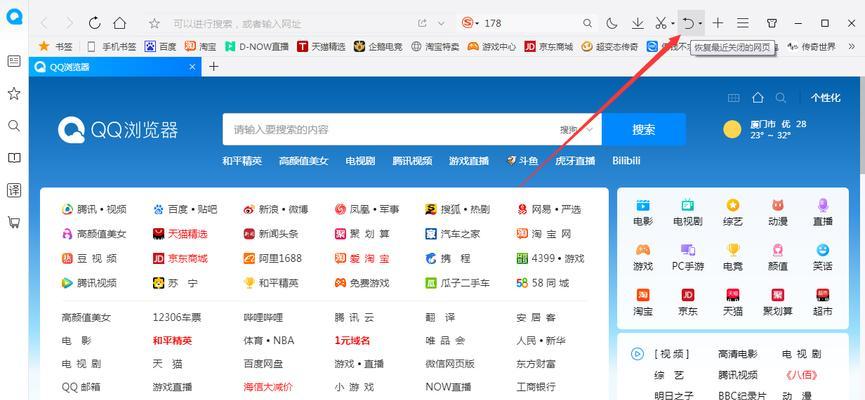Click the browser reload icon
The height and width of the screenshot is (400, 865).
[x=95, y=23]
